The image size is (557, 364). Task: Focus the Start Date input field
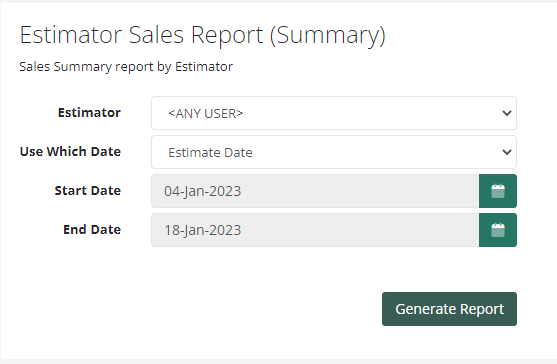tap(315, 191)
